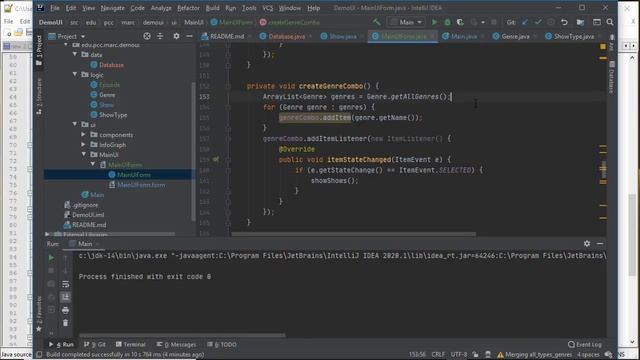This screenshot has width=640, height=360.
Task: Click the Print icon in Run console
Action: click(65, 310)
